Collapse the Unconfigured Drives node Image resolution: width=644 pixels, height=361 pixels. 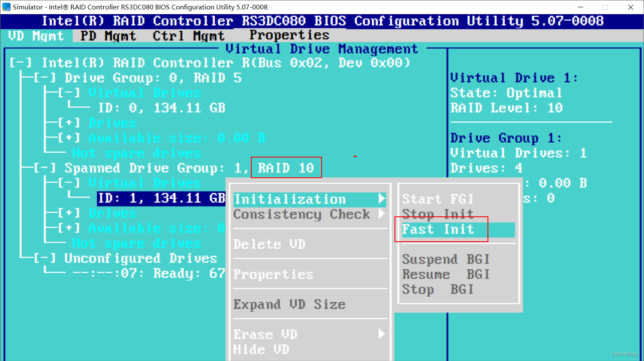(45, 258)
